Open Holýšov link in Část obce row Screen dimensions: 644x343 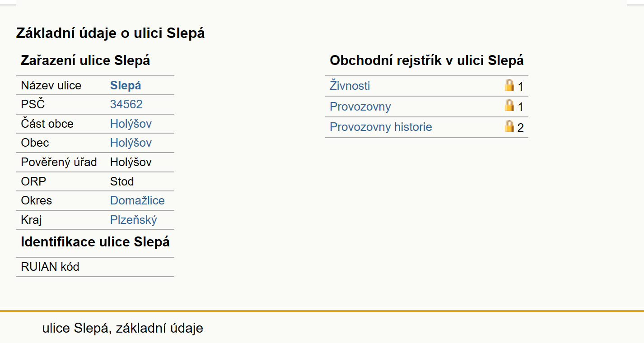click(x=131, y=124)
